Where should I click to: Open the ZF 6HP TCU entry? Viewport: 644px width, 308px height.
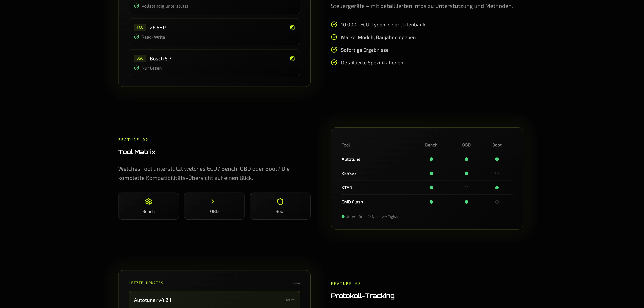coord(214,32)
